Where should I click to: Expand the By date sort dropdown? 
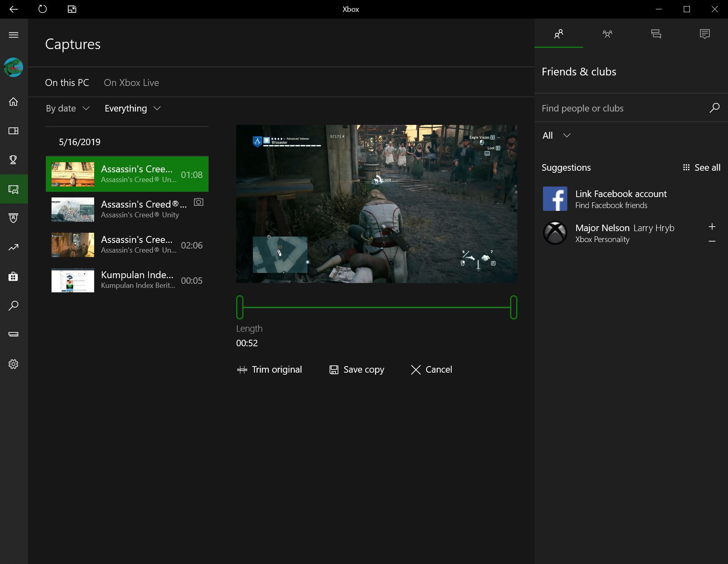(68, 108)
